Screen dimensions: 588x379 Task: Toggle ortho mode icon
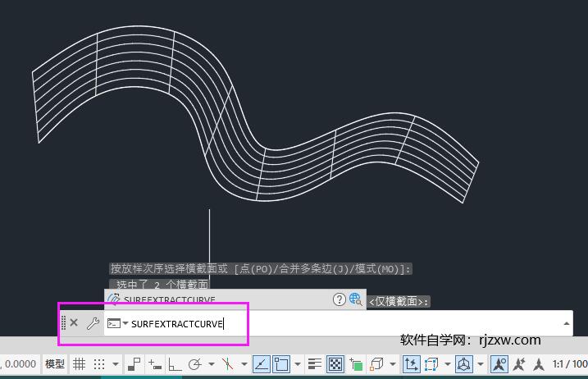pos(175,363)
